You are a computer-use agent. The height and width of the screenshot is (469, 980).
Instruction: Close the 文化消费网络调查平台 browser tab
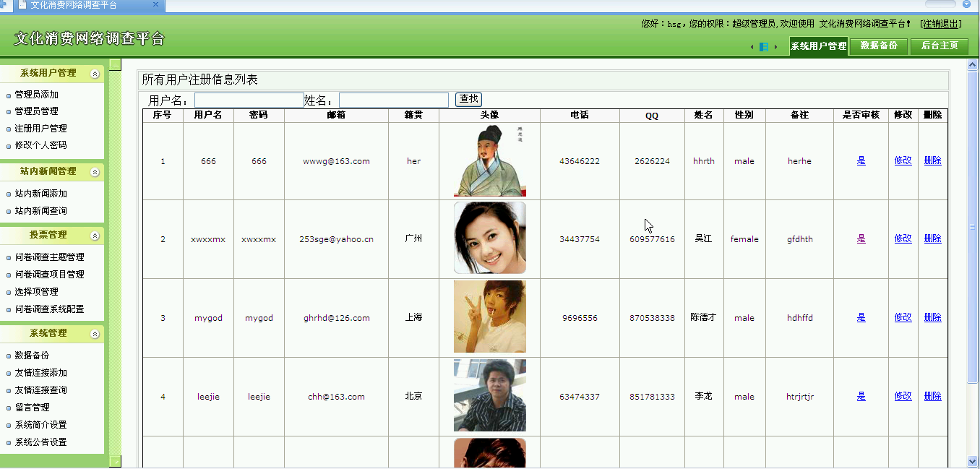155,5
